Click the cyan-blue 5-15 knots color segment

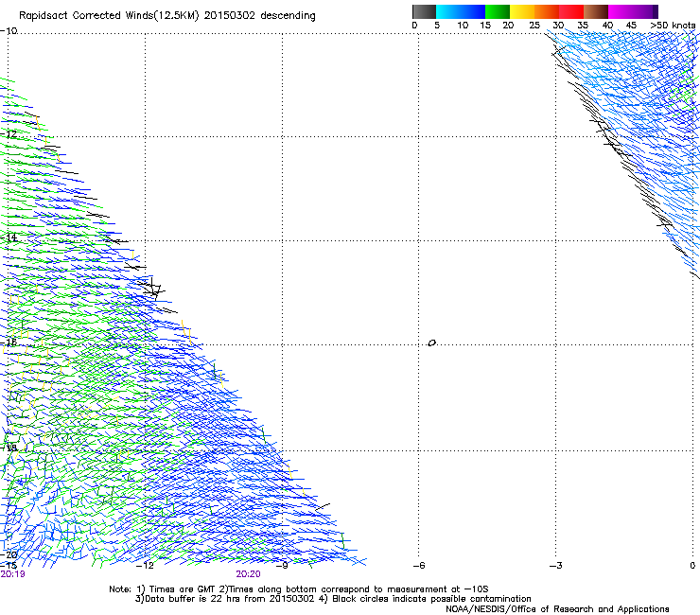[x=461, y=11]
